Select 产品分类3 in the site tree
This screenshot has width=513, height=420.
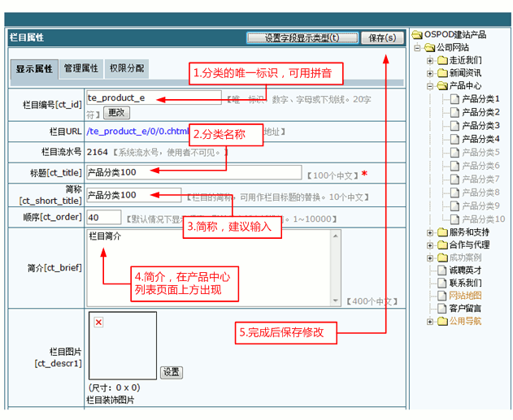pos(480,125)
